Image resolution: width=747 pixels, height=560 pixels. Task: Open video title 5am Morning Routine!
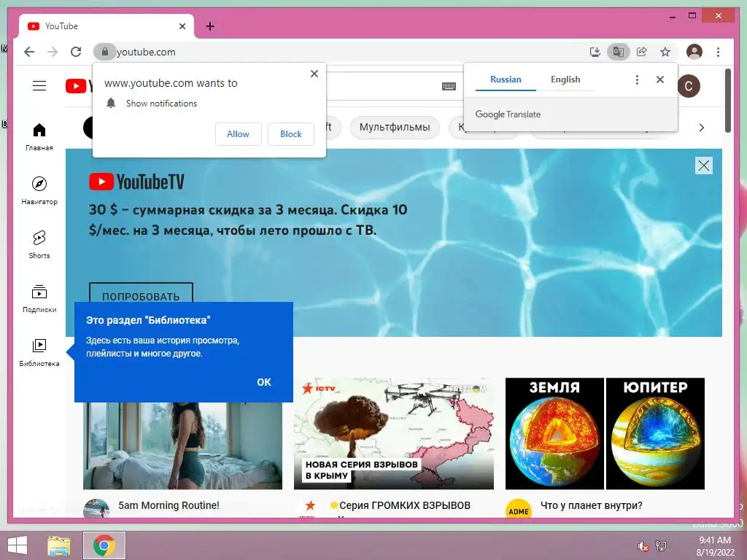[169, 505]
